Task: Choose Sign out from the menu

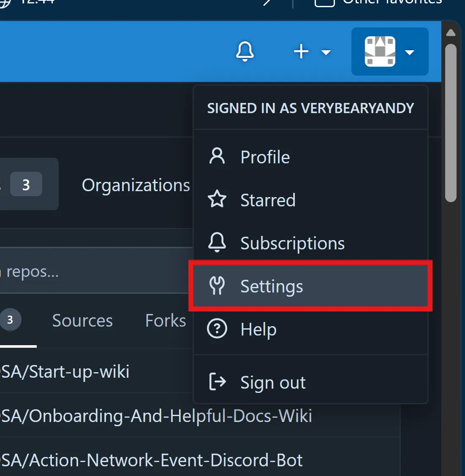Action: (x=310, y=382)
